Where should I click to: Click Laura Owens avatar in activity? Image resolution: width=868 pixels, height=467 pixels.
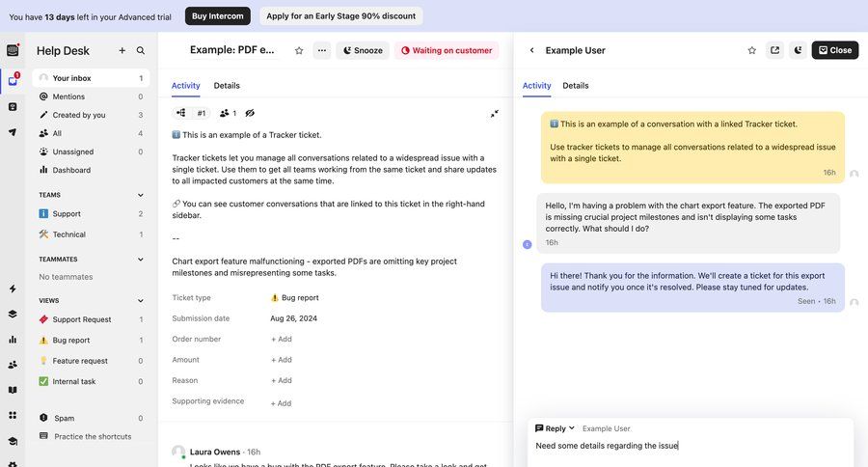pos(178,452)
